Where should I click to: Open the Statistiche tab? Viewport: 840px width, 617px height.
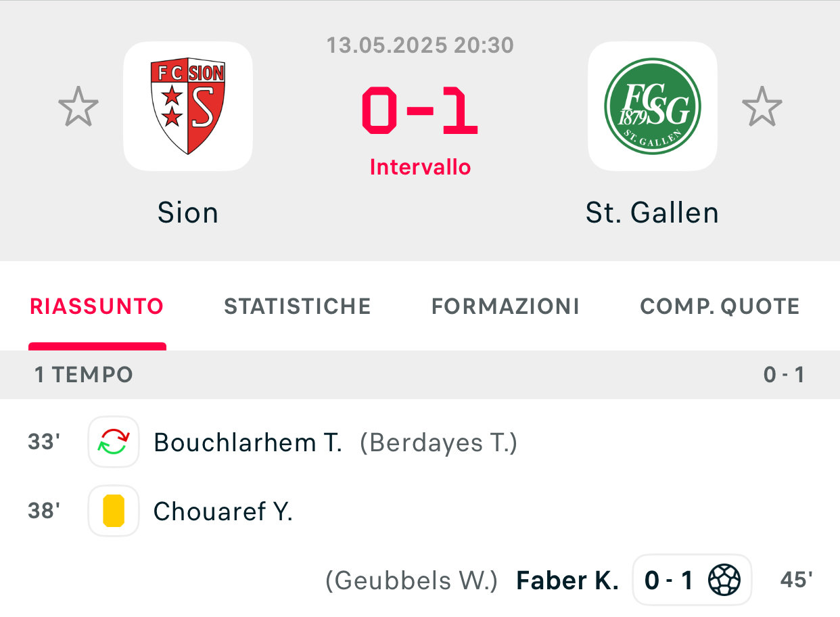pos(298,306)
